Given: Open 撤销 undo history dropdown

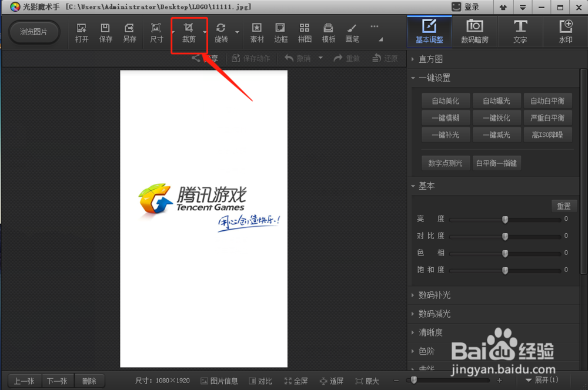Looking at the screenshot, I should [x=320, y=58].
